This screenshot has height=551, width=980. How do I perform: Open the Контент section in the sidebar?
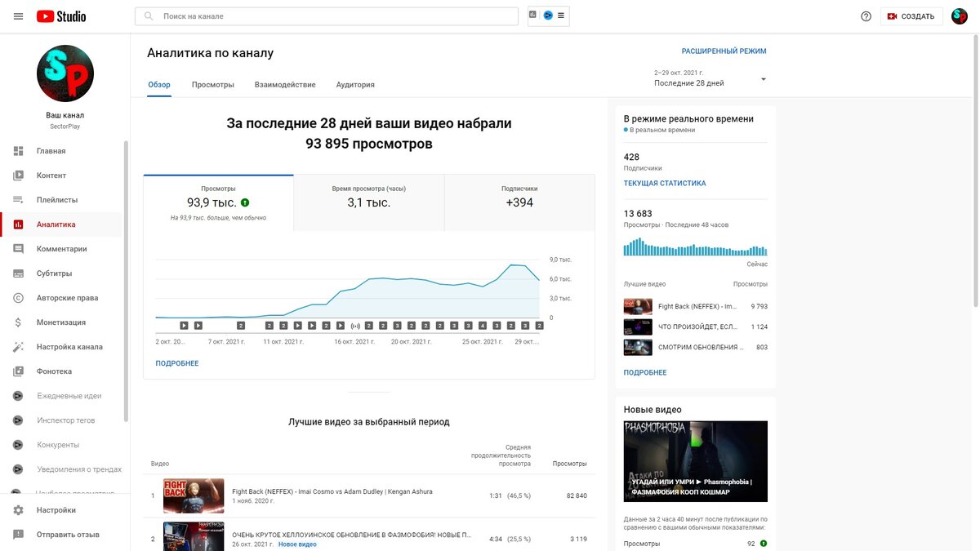[x=49, y=175]
